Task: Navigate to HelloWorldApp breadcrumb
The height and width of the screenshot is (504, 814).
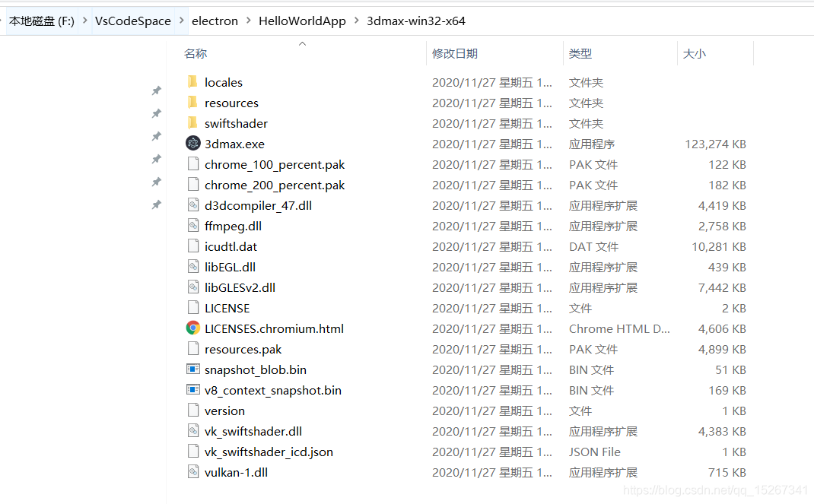Action: [x=302, y=21]
